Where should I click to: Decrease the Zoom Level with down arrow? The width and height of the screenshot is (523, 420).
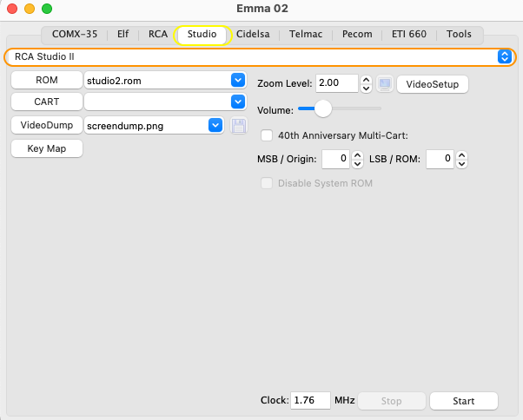[366, 88]
